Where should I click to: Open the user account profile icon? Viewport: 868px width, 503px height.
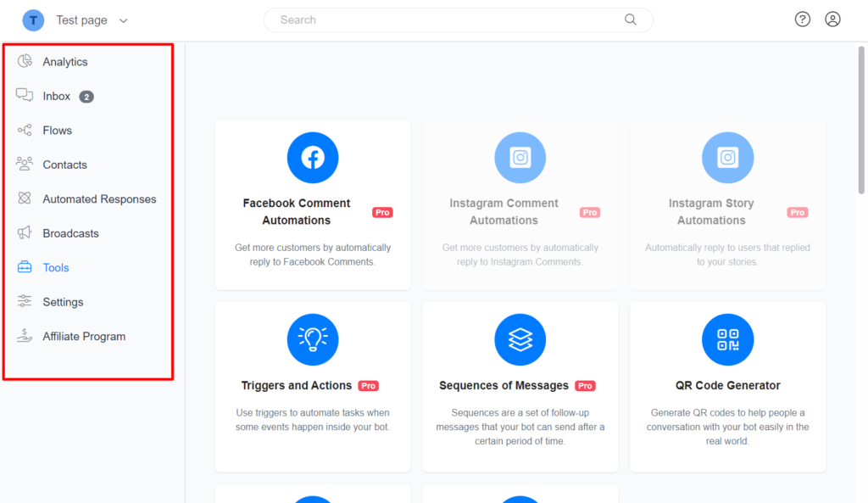pyautogui.click(x=832, y=20)
